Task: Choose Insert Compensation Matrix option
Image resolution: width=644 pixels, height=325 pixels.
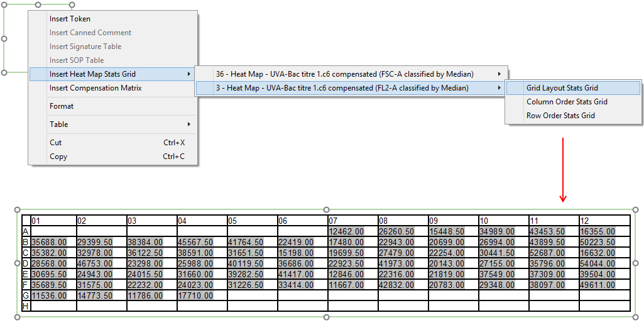Action: [x=96, y=88]
